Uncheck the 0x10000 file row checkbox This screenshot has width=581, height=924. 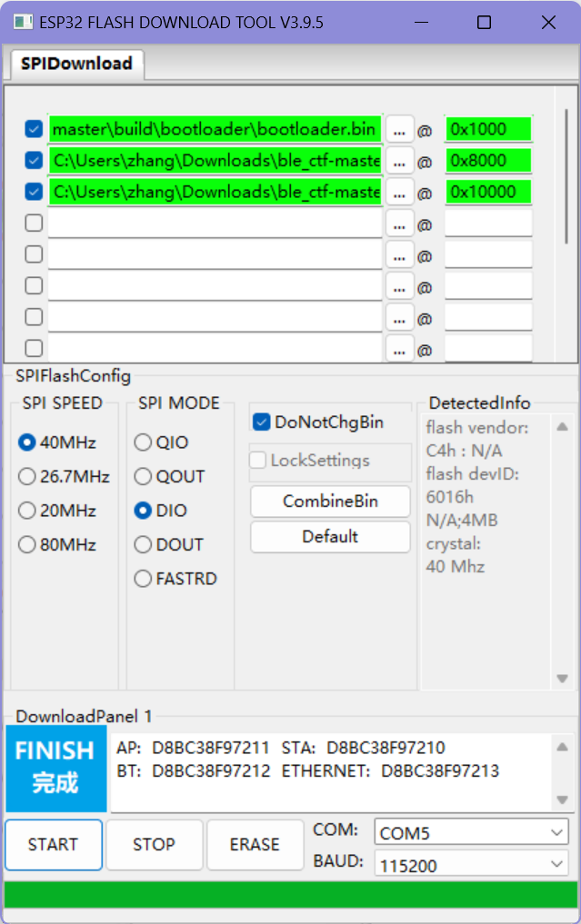[34, 192]
